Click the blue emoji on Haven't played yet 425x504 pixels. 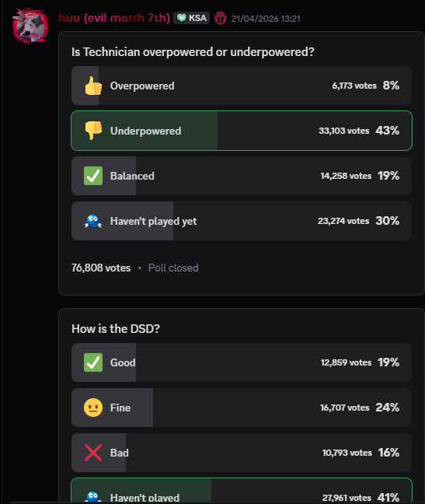point(93,221)
